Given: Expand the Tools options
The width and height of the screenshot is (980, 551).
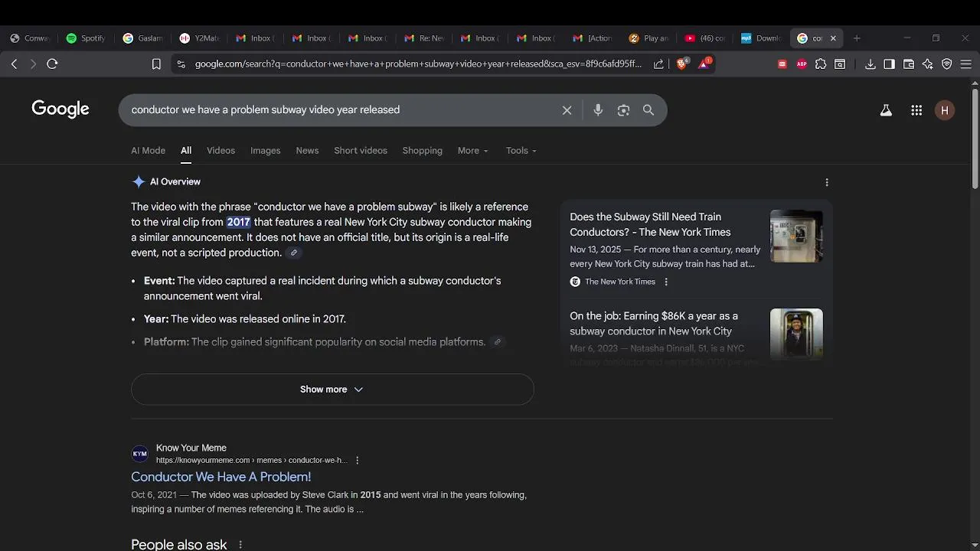Looking at the screenshot, I should 521,151.
